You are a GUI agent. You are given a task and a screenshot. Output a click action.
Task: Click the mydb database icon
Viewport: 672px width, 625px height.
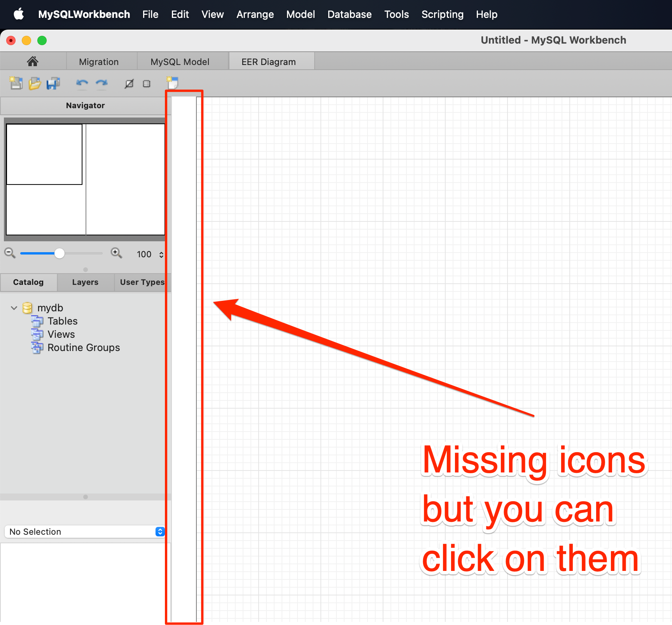[27, 308]
